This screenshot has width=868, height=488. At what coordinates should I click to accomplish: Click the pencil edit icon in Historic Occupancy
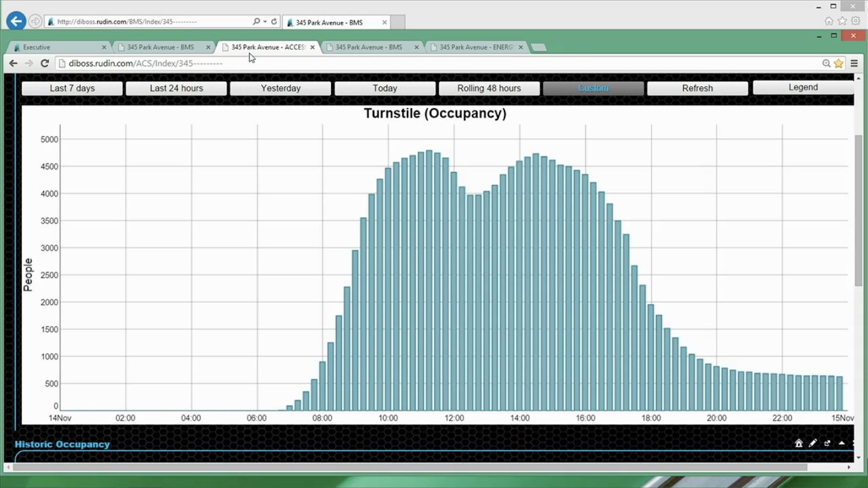pyautogui.click(x=813, y=443)
